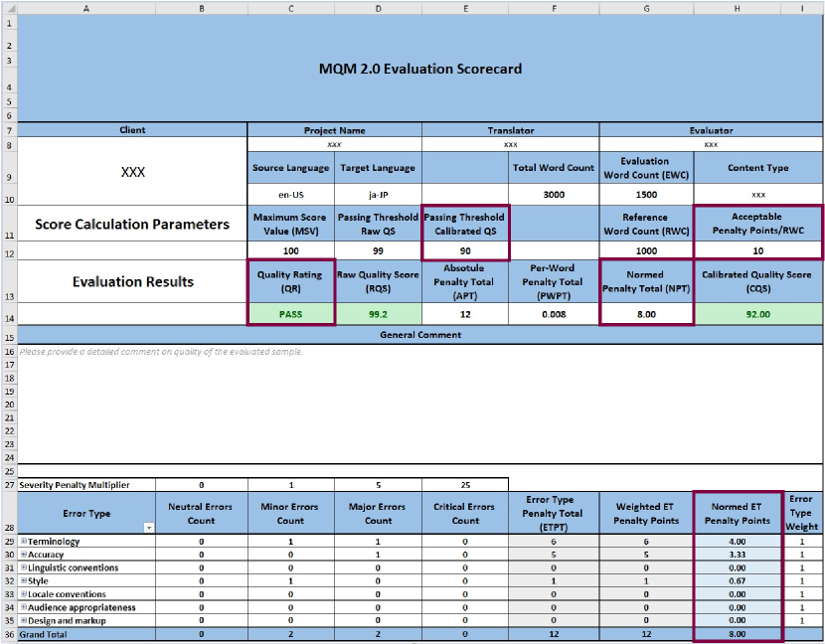This screenshot has width=825, height=644.
Task: Select the Calibrated Quality Score 92.00 cell
Action: (x=758, y=314)
